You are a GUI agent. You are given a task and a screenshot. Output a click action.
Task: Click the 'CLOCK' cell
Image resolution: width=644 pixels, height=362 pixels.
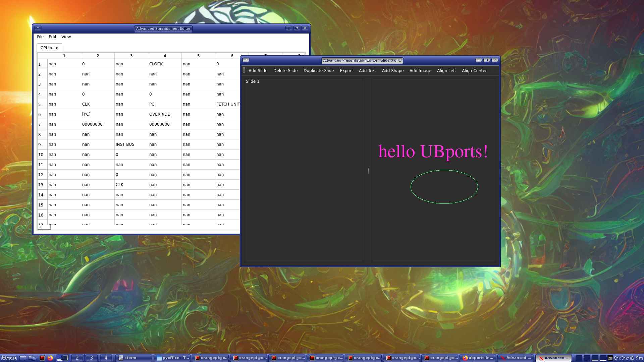165,64
